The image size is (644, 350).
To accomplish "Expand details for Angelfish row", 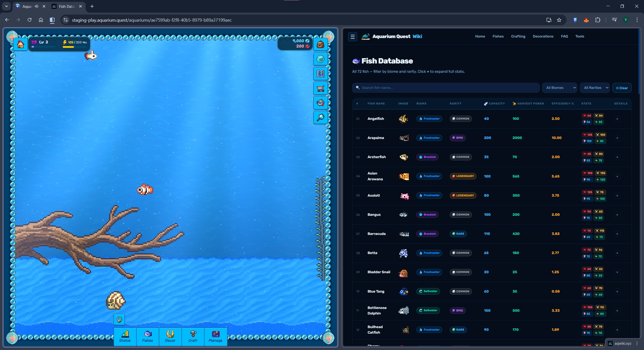I will [x=617, y=119].
